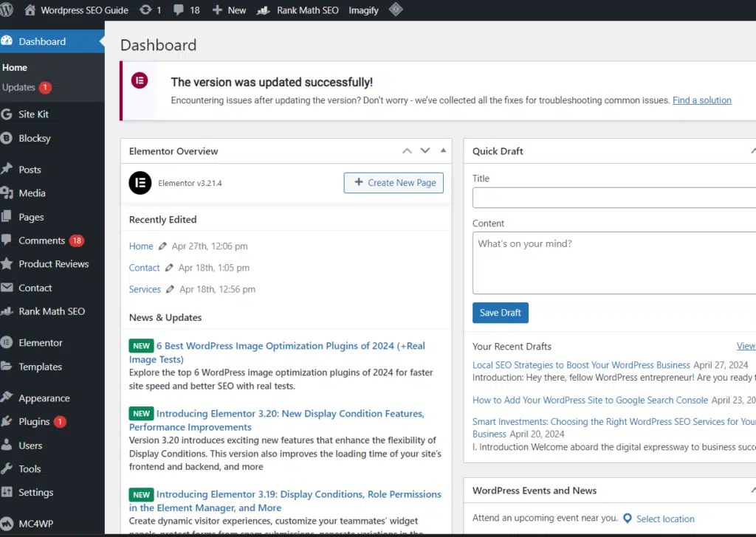Screen dimensions: 756x537
Task: Click the Plugins plug icon
Action: click(x=7, y=421)
